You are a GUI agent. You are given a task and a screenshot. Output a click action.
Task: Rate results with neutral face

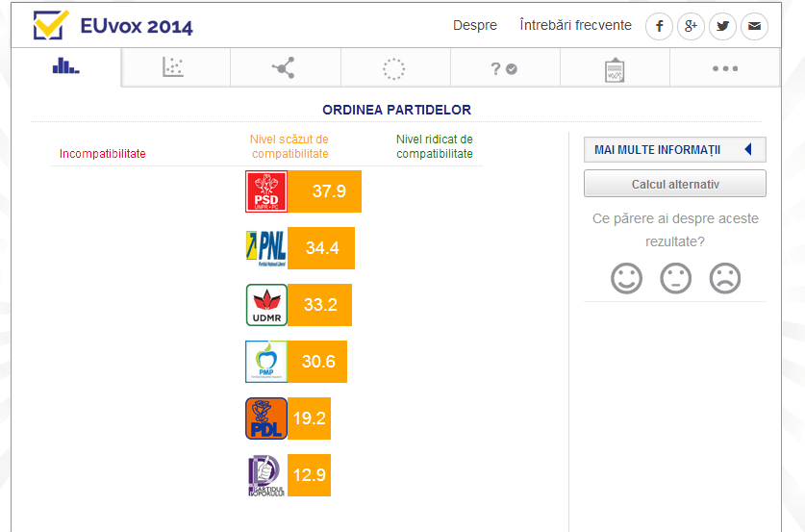click(x=675, y=278)
